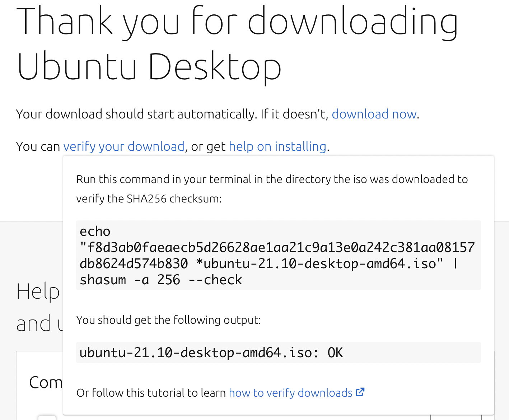This screenshot has height=420, width=509.
Task: Click the "You should get the following output:" text
Action: pyautogui.click(x=169, y=320)
